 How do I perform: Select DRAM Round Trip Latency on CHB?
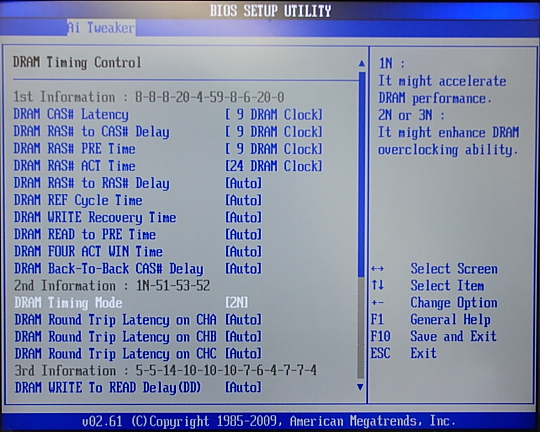coord(138,337)
